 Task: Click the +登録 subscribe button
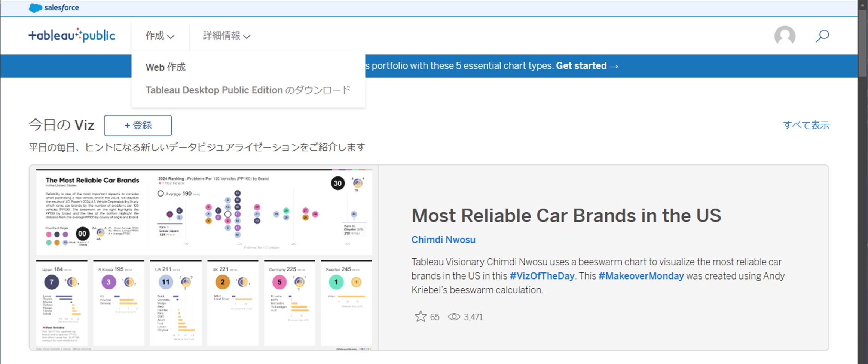coord(138,126)
